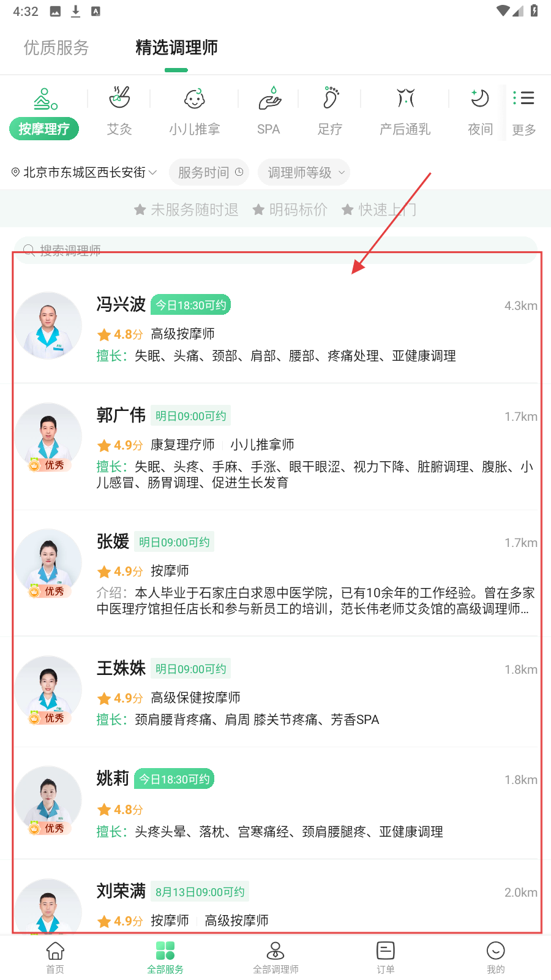Go to 首页 home tab
This screenshot has height=980, width=551.
(x=55, y=957)
